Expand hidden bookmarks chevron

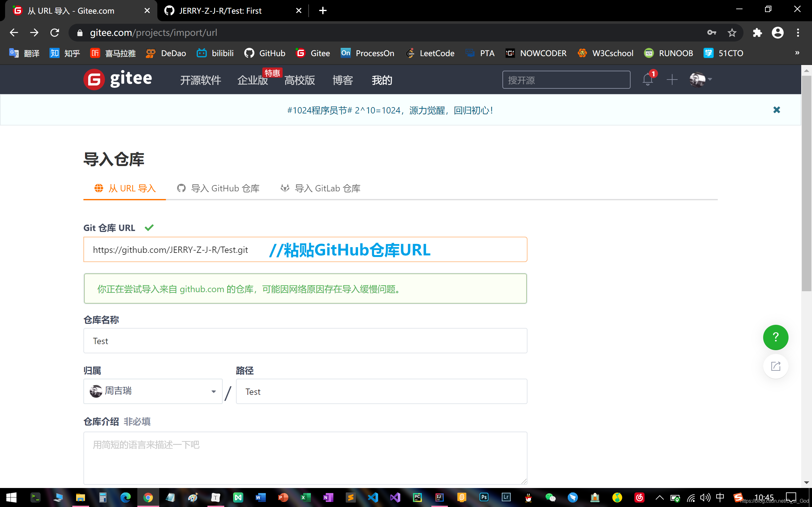tap(797, 53)
